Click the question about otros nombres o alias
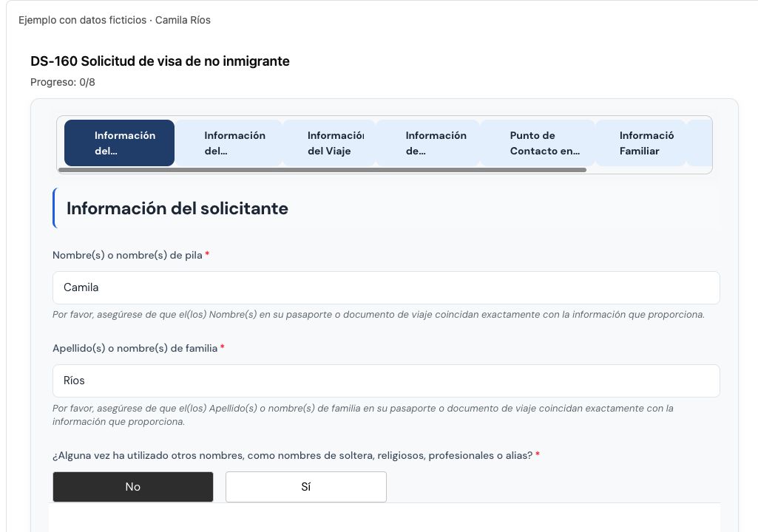Image resolution: width=758 pixels, height=532 pixels. tap(292, 456)
